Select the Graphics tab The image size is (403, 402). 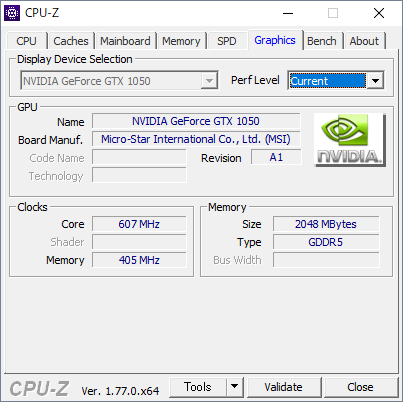275,40
